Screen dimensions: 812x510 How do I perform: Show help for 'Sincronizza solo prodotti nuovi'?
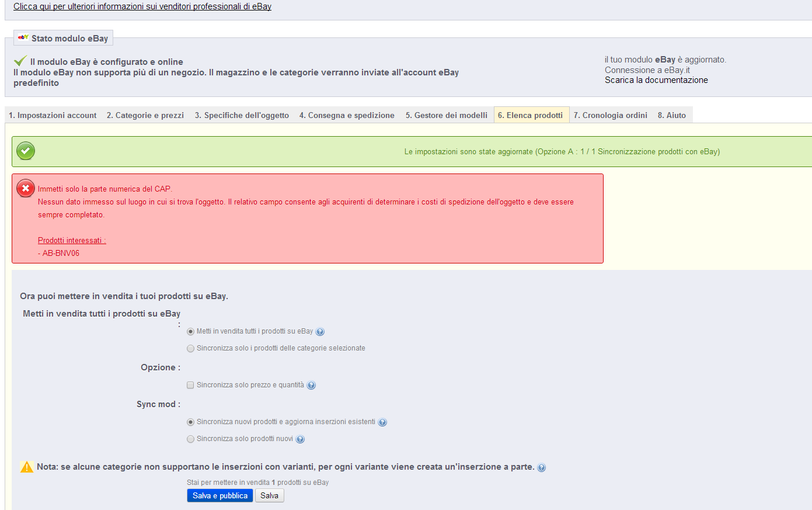pyautogui.click(x=300, y=439)
